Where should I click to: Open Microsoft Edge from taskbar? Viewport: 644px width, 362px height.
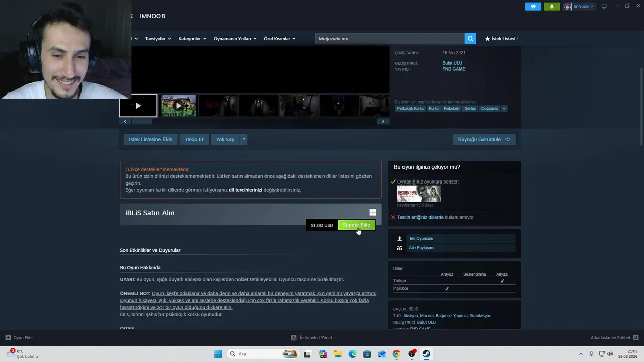click(x=352, y=354)
